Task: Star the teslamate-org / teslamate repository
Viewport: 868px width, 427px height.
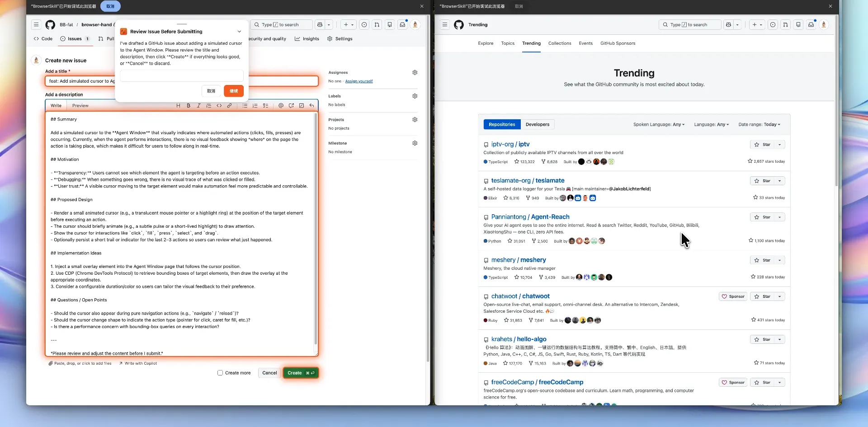Action: [762, 181]
